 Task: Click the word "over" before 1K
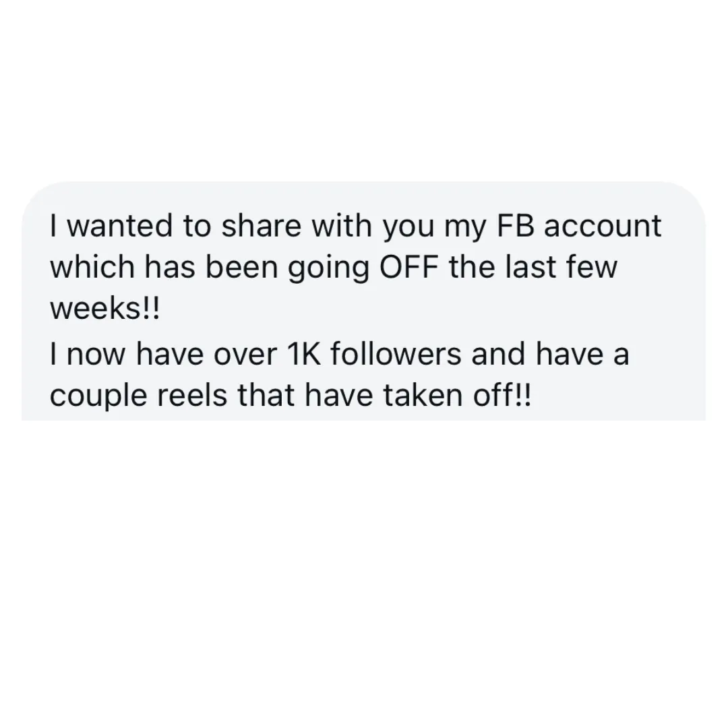245,355
